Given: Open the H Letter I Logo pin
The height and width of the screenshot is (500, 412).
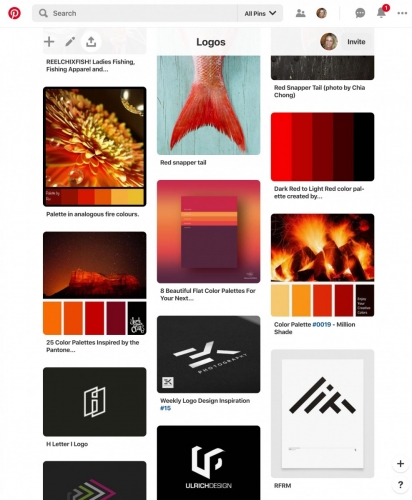Looking at the screenshot, I should [x=95, y=402].
